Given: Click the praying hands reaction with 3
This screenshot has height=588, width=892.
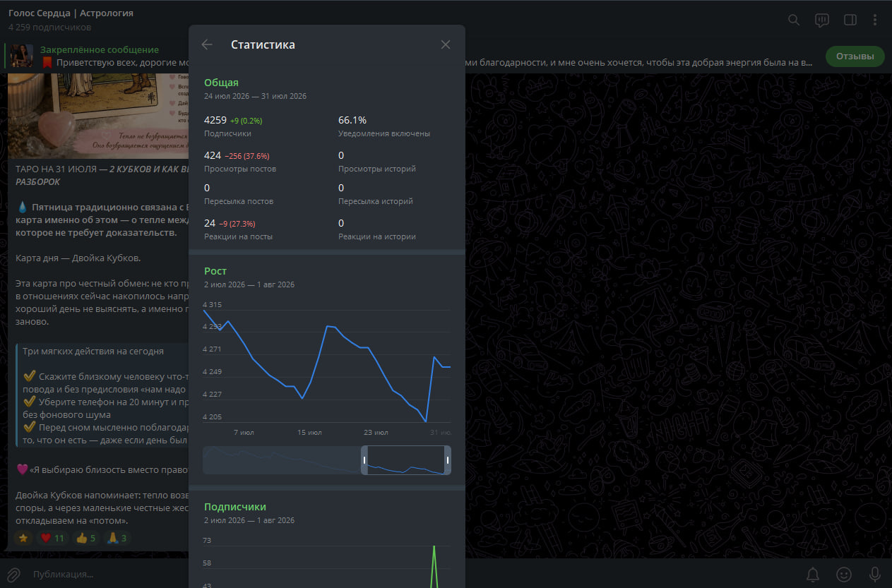Looking at the screenshot, I should tap(117, 538).
